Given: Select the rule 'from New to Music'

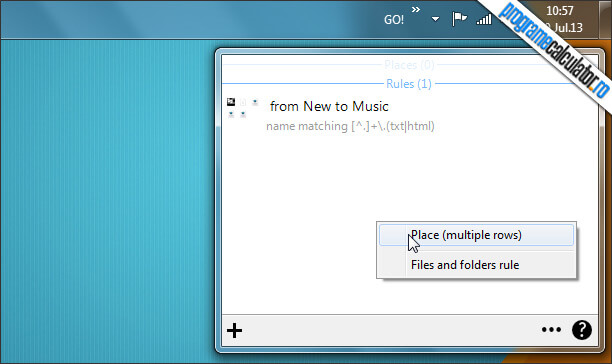Looking at the screenshot, I should click(329, 106).
